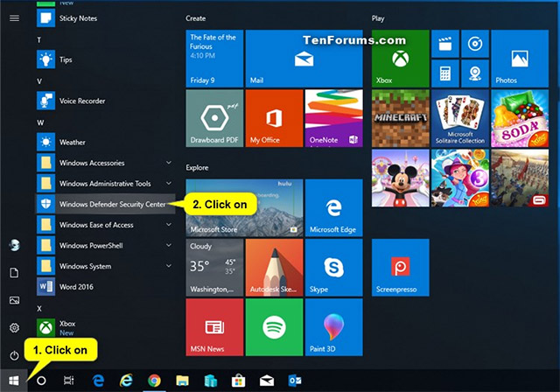Image resolution: width=560 pixels, height=392 pixels.
Task: Open Google Chrome from the taskbar
Action: click(x=154, y=381)
